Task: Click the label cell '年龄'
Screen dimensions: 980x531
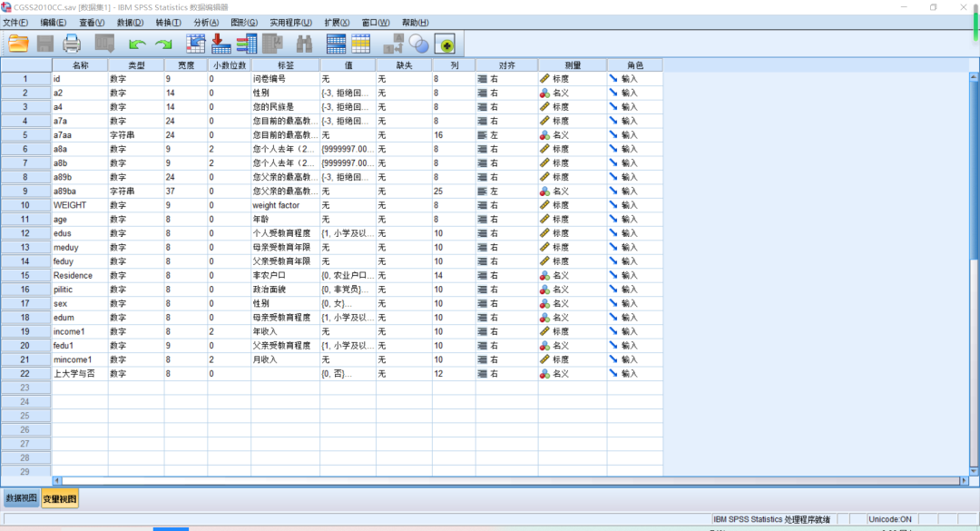Action: 286,219
